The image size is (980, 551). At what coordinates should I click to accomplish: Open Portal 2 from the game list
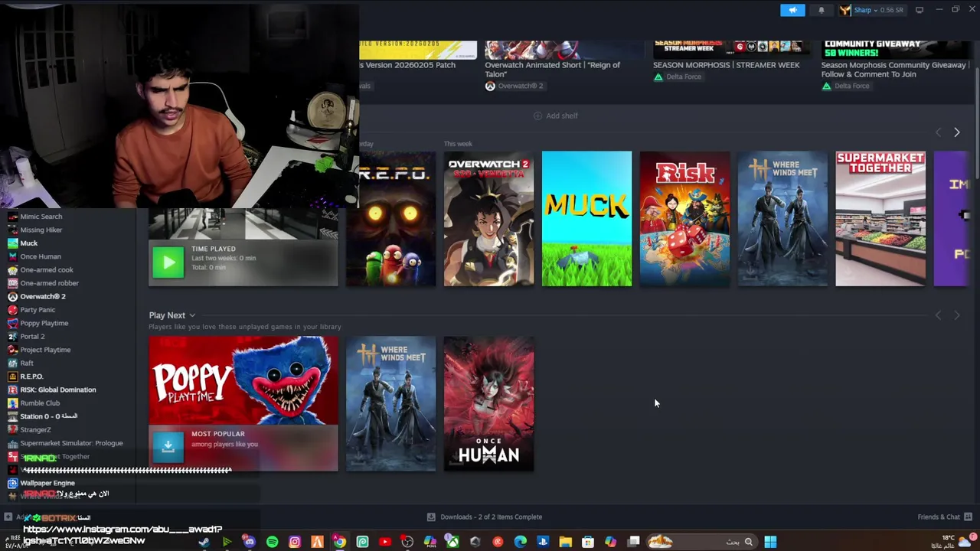pos(32,336)
